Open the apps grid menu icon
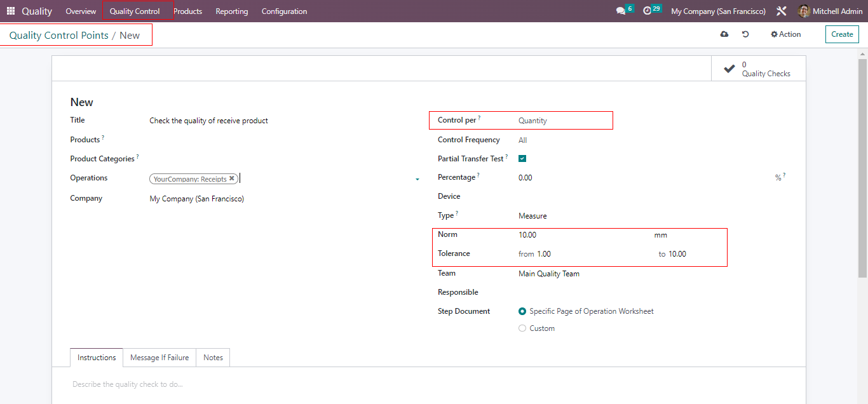This screenshot has width=868, height=404. (11, 11)
